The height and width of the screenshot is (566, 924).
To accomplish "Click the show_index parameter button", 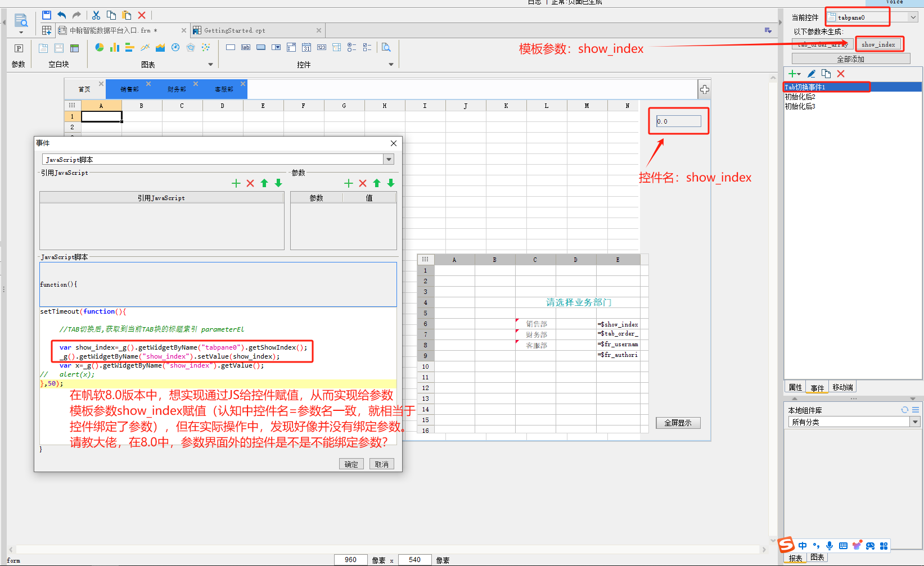I will point(878,44).
